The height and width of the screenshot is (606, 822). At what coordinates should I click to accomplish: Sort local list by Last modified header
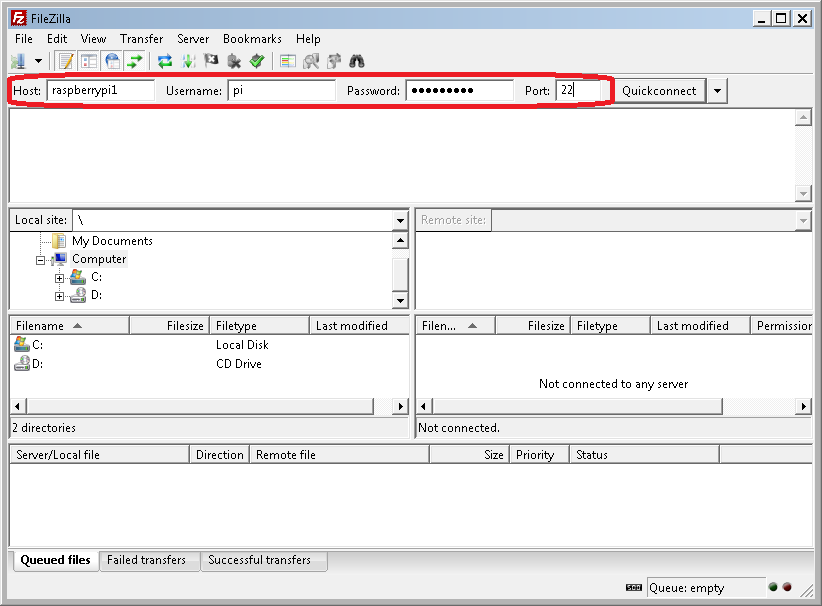359,326
